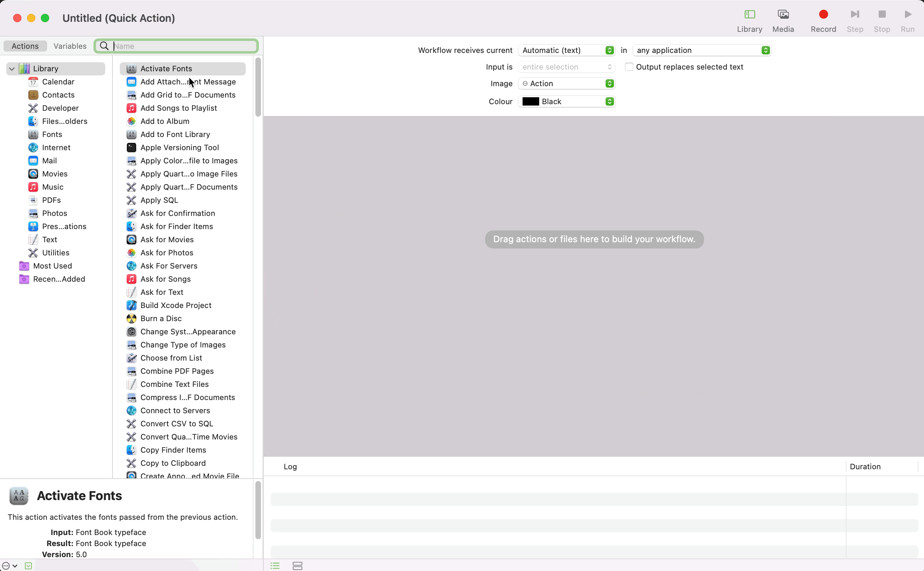Click the Run control icon
The height and width of the screenshot is (571, 924).
[908, 15]
